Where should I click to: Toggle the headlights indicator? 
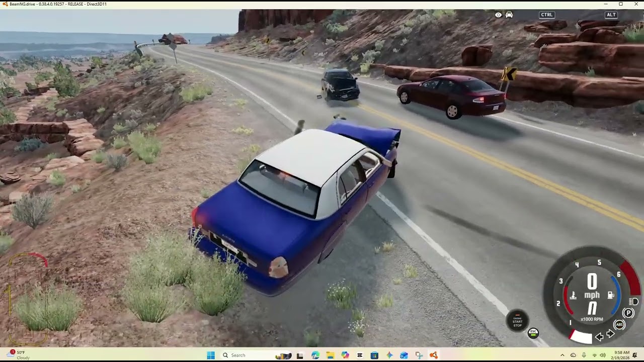point(633,302)
